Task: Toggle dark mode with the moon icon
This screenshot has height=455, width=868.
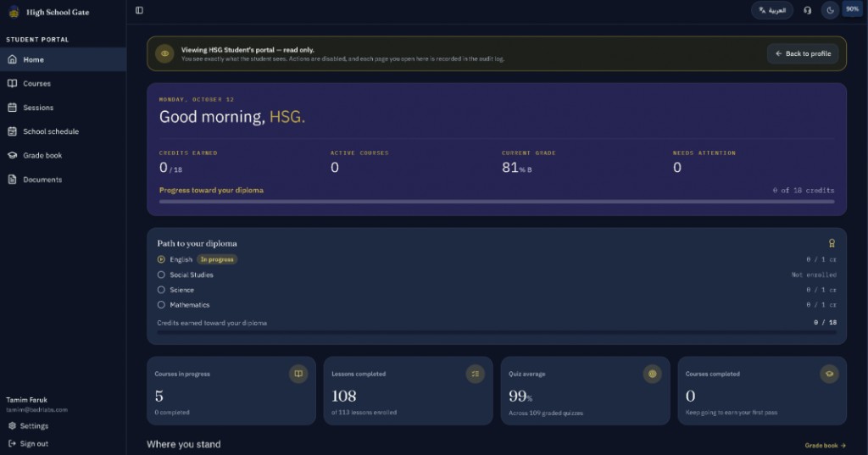Action: [x=830, y=10]
